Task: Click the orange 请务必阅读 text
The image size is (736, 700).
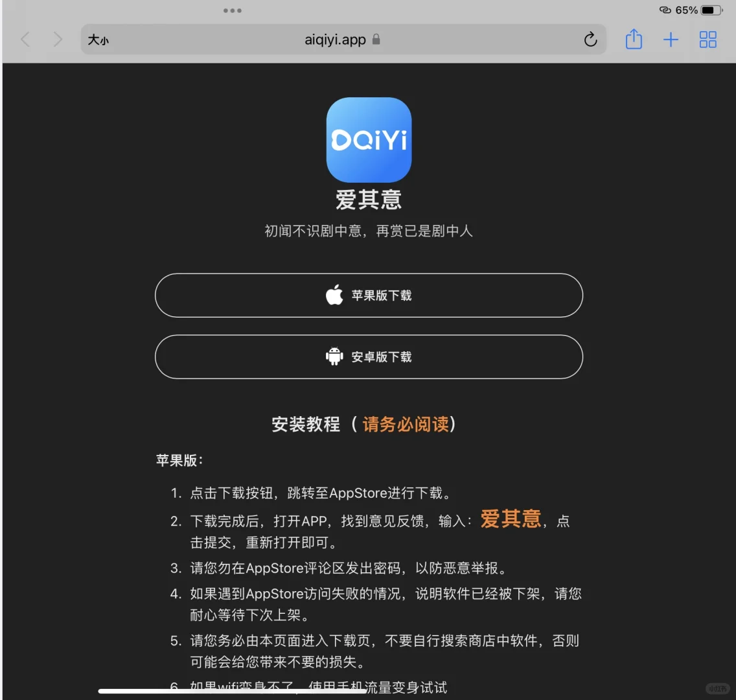Action: [x=406, y=425]
